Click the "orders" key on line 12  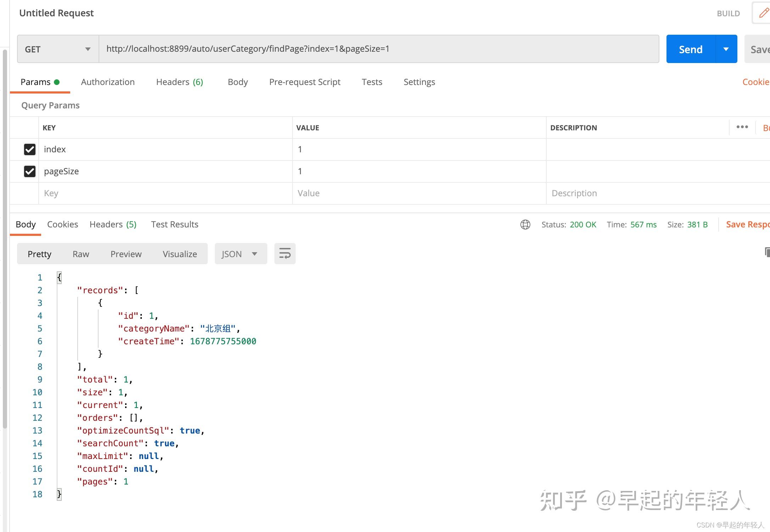point(97,418)
